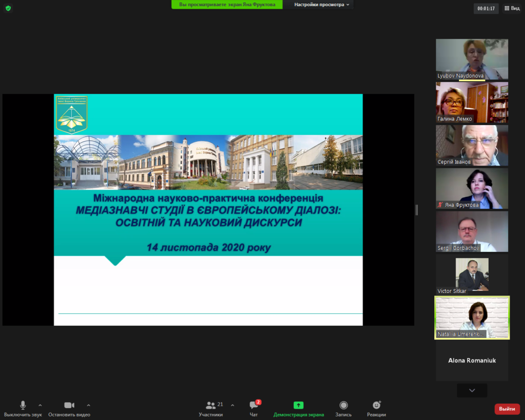Expand video options arrow beside camera
This screenshot has width=525, height=420.
tap(88, 405)
